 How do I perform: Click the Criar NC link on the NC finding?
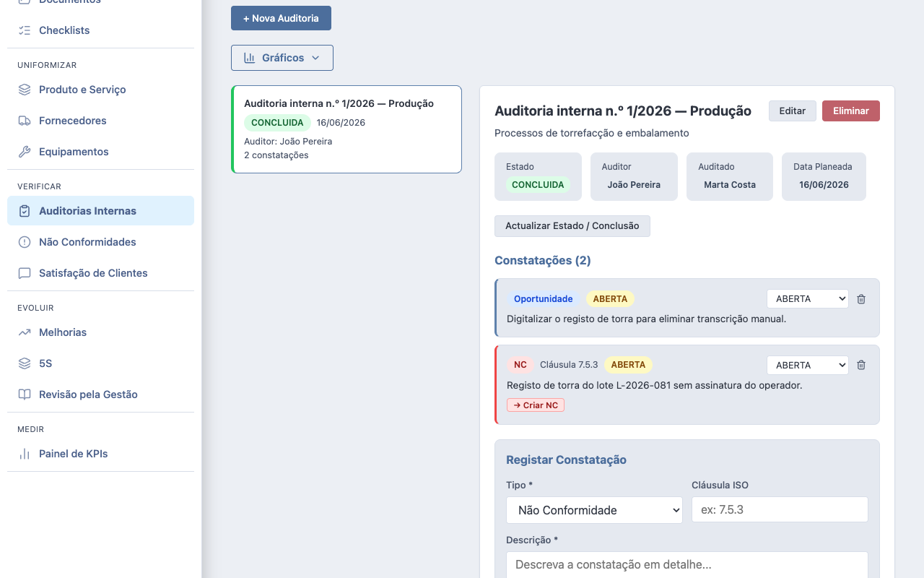[536, 405]
